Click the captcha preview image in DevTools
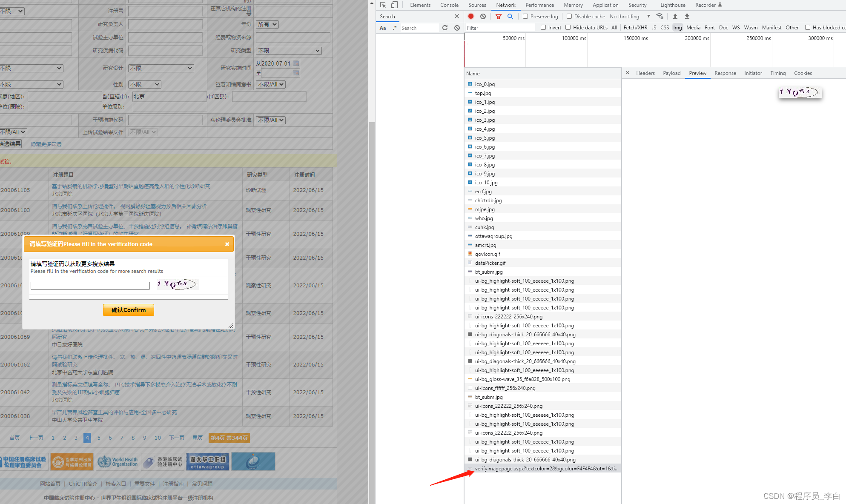 800,92
